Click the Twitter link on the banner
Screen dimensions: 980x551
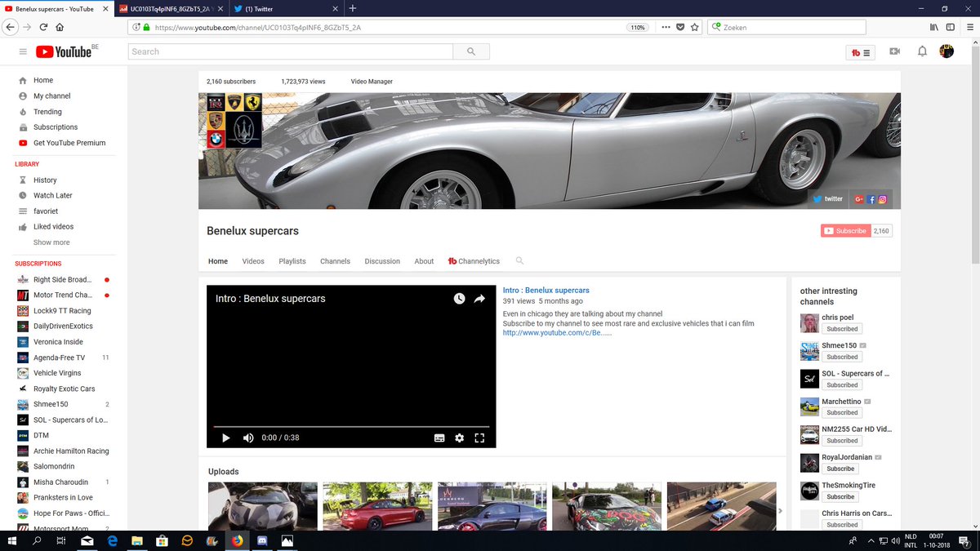[x=828, y=198]
